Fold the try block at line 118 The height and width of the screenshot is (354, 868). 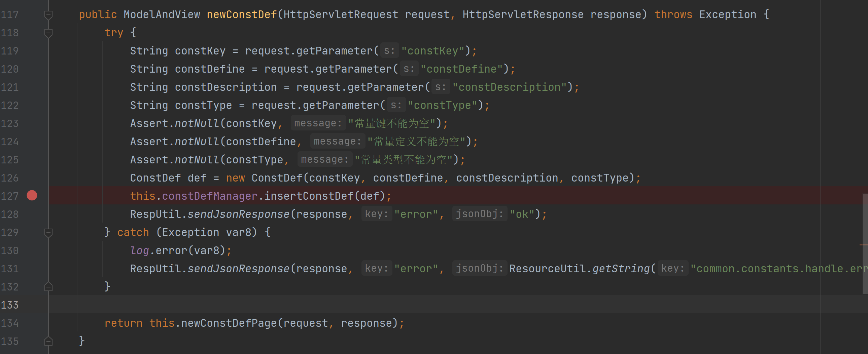pos(48,33)
